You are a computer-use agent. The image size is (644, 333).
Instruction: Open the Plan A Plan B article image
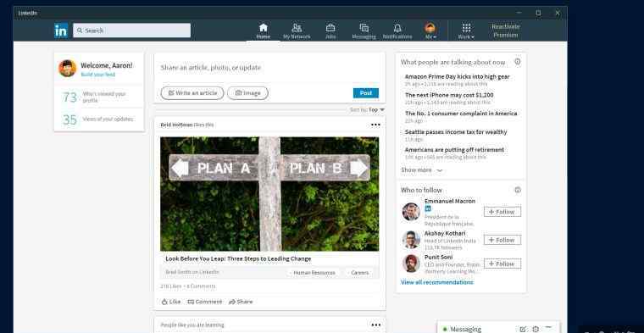pyautogui.click(x=269, y=194)
